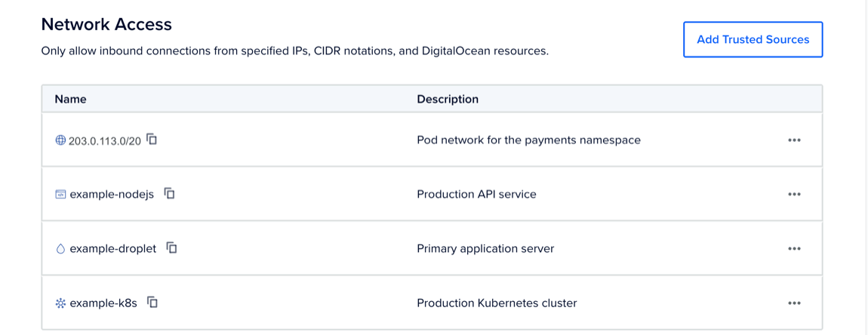Select the 203.0.113.0/20 entry text
This screenshot has height=335, width=868.
tap(105, 140)
